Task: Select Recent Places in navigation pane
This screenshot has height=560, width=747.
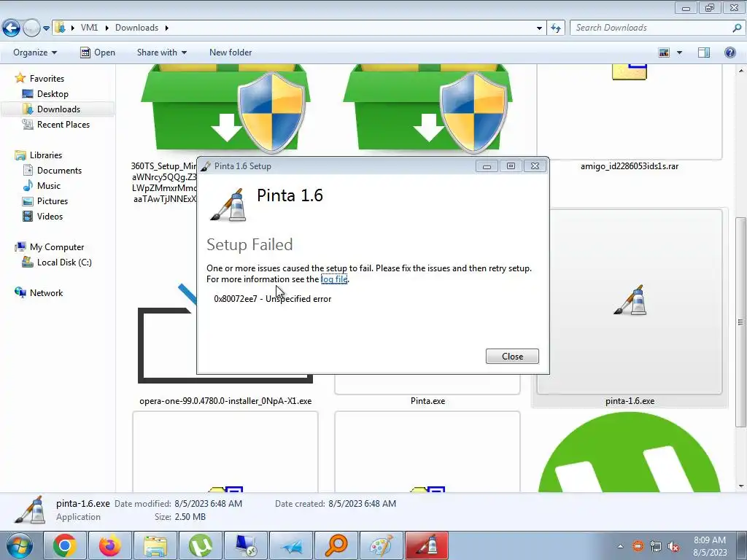Action: (x=63, y=124)
